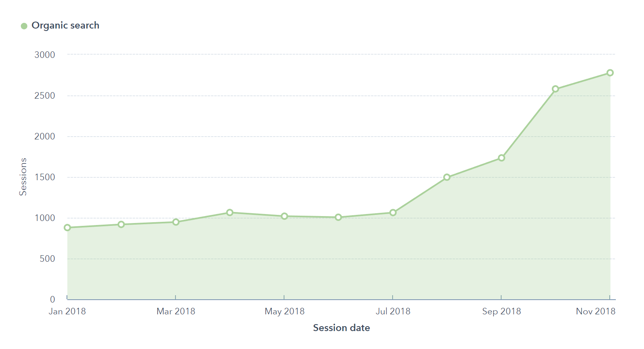Select the Jan 2018 data point

pos(67,228)
